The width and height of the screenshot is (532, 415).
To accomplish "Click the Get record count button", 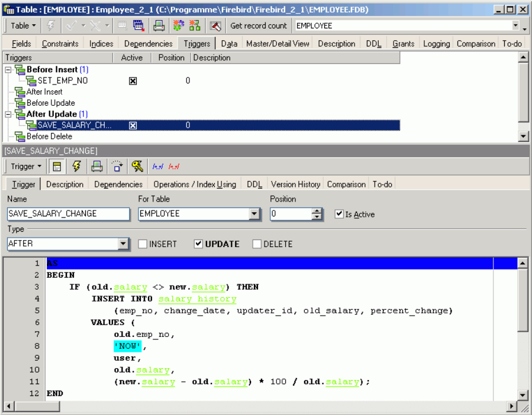I will [258, 25].
